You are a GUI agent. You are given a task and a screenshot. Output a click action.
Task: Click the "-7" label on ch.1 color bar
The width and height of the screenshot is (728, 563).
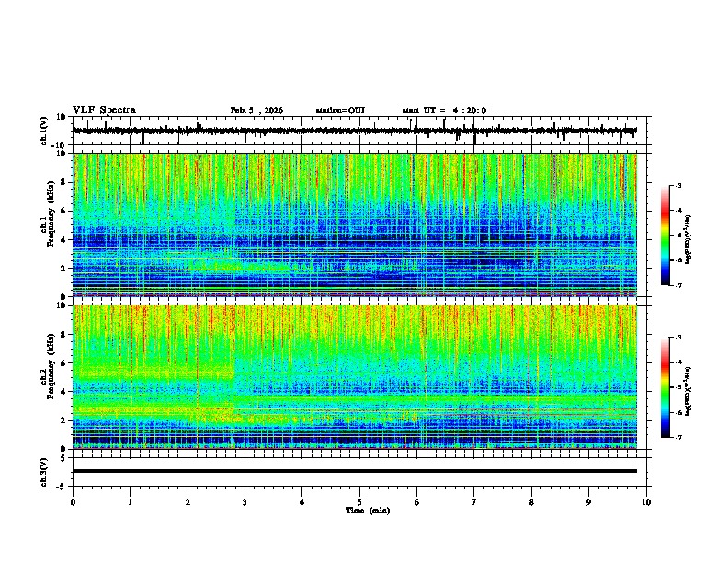[677, 285]
